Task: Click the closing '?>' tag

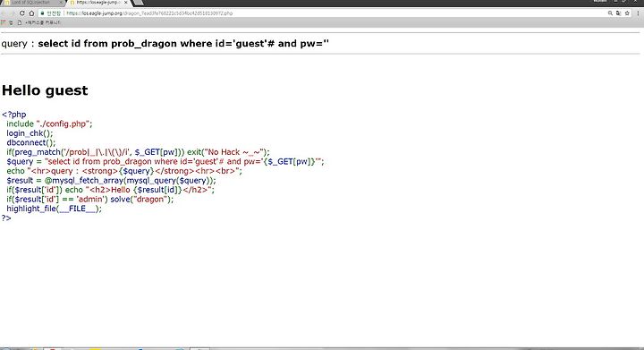Action: pos(6,218)
